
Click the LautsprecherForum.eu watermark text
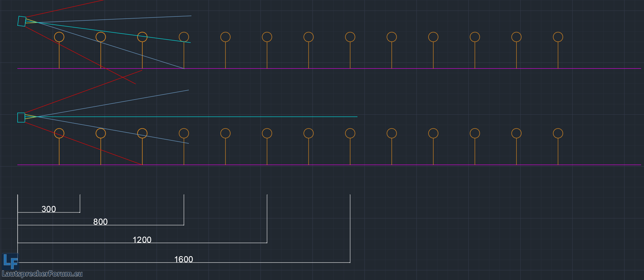point(42,274)
